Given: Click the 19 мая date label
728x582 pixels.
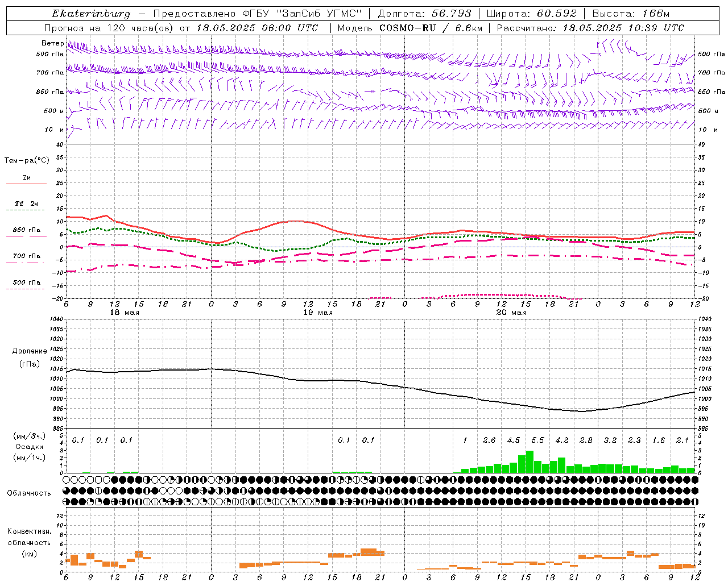Looking at the screenshot, I should point(318,313).
